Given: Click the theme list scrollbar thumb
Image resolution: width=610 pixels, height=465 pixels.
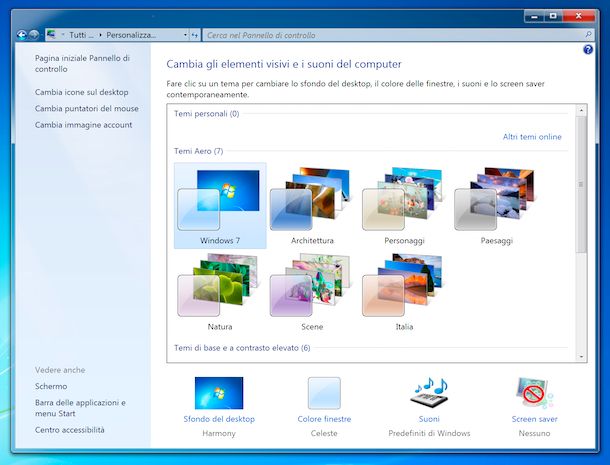Looking at the screenshot, I should click(581, 184).
